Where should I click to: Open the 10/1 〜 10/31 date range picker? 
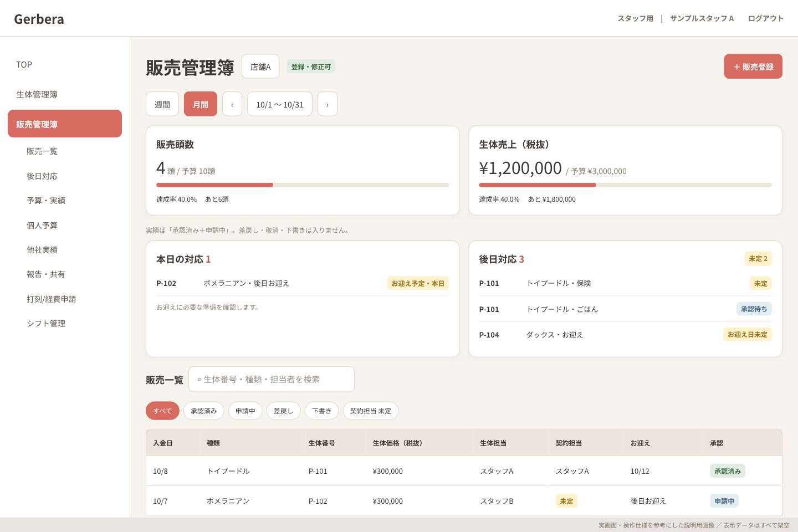click(280, 104)
